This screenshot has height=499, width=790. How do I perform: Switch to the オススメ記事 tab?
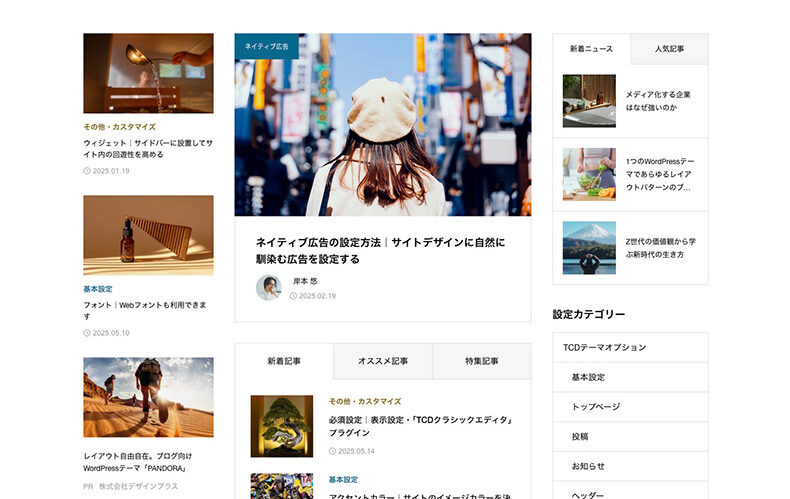tap(383, 361)
